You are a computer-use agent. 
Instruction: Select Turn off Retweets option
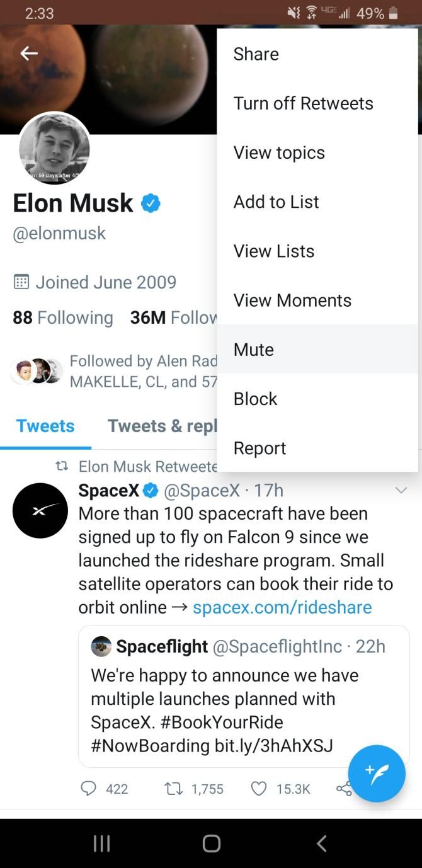point(303,103)
